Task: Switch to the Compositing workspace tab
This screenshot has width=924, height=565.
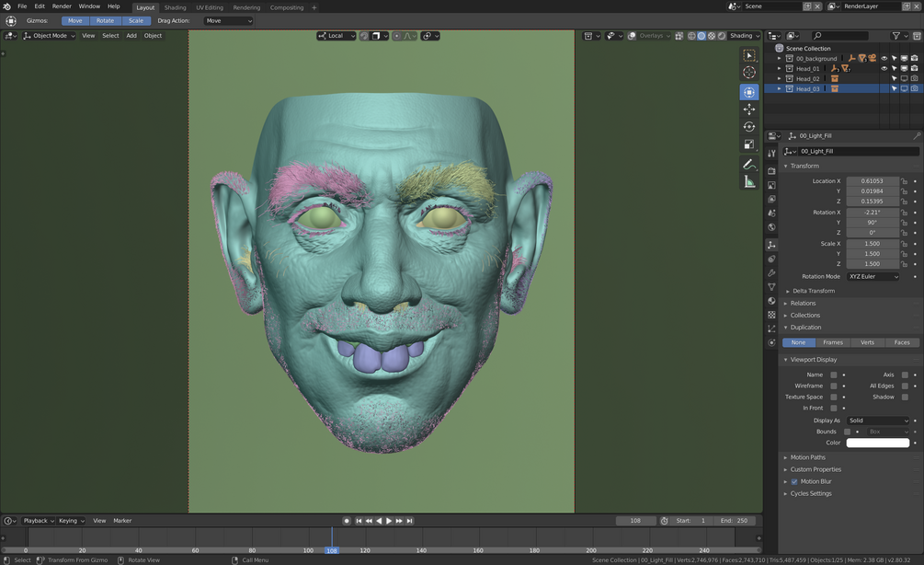Action: (x=287, y=7)
